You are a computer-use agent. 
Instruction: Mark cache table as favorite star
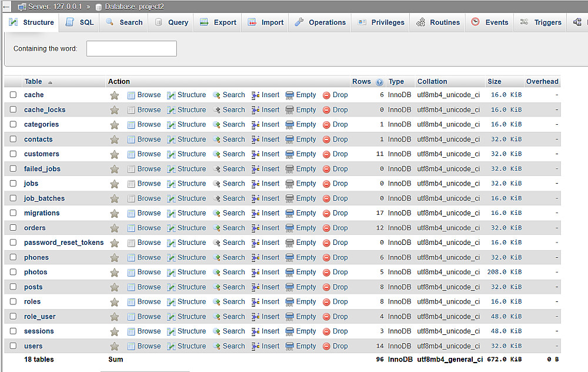(x=115, y=95)
